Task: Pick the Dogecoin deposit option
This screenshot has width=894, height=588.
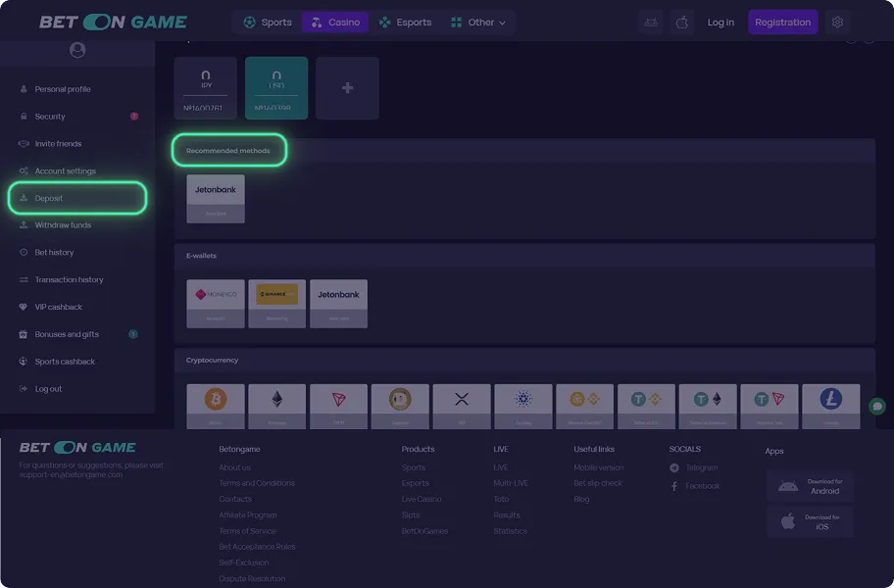Action: pos(400,404)
